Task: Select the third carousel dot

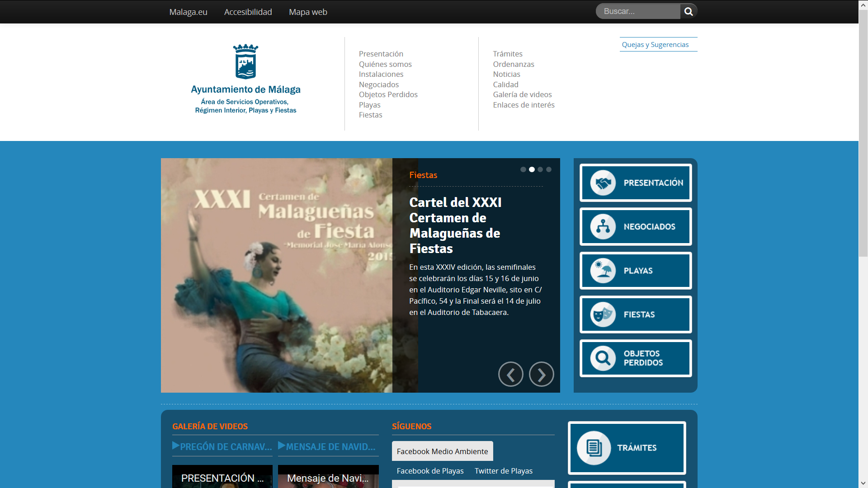Action: pyautogui.click(x=540, y=169)
